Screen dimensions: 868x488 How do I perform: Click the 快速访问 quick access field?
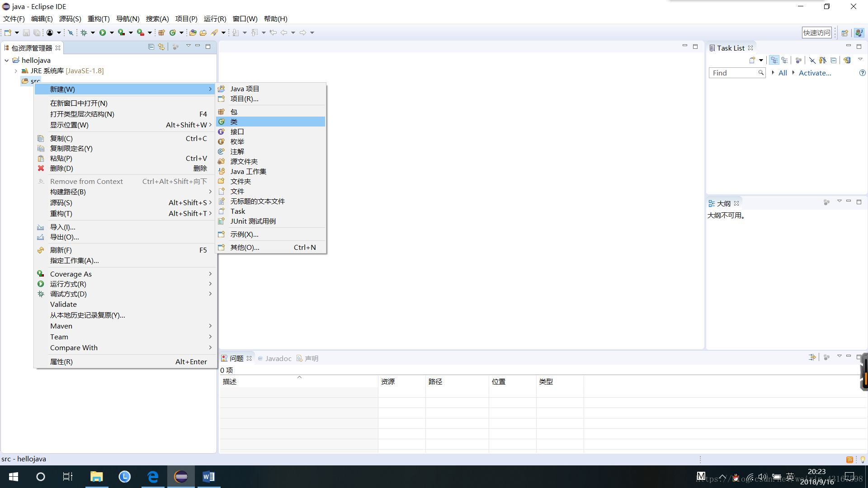pyautogui.click(x=816, y=33)
